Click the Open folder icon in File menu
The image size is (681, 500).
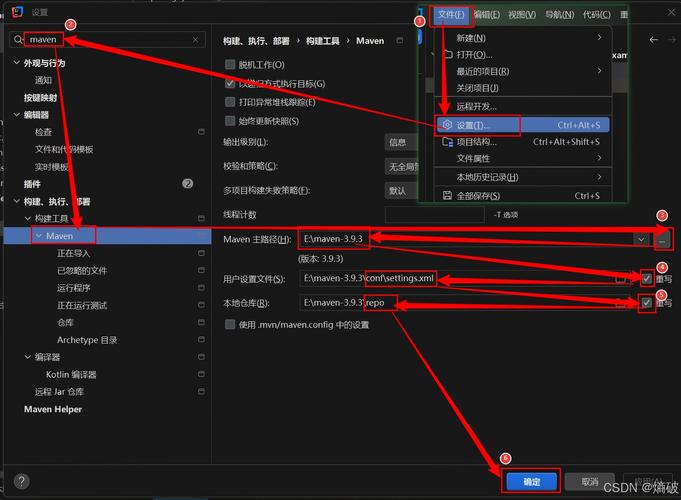448,54
